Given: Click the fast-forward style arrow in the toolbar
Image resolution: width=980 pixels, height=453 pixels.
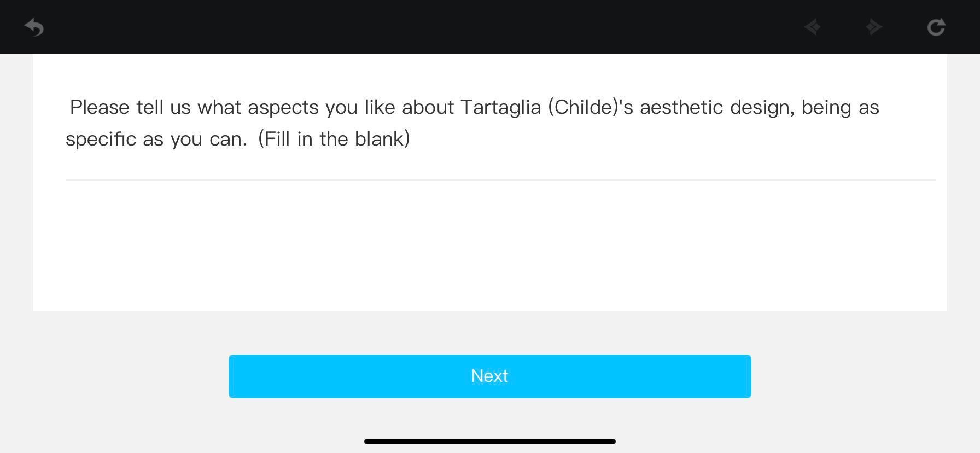Looking at the screenshot, I should click(873, 27).
